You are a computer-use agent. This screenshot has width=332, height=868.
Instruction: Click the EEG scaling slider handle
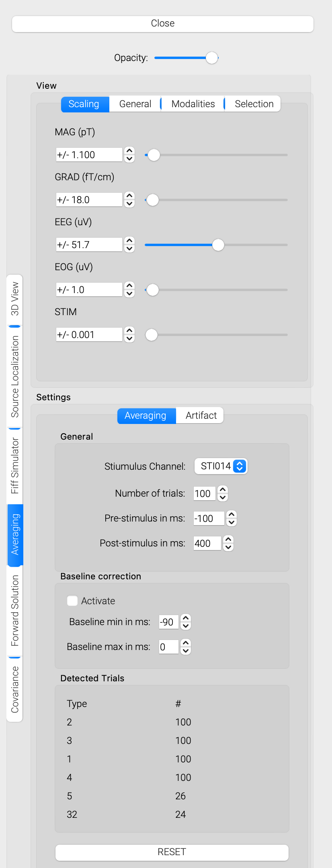coord(218,245)
